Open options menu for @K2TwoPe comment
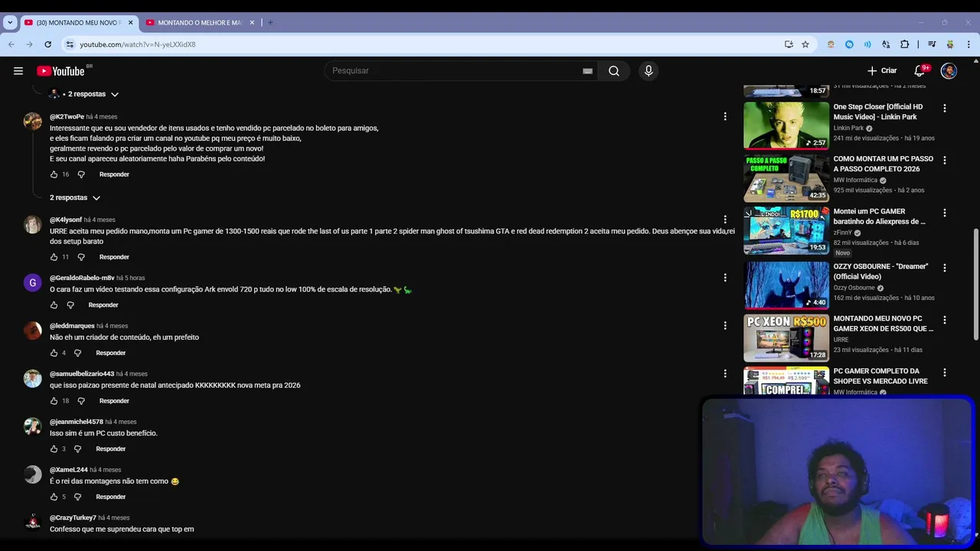The height and width of the screenshot is (551, 980). click(x=725, y=116)
